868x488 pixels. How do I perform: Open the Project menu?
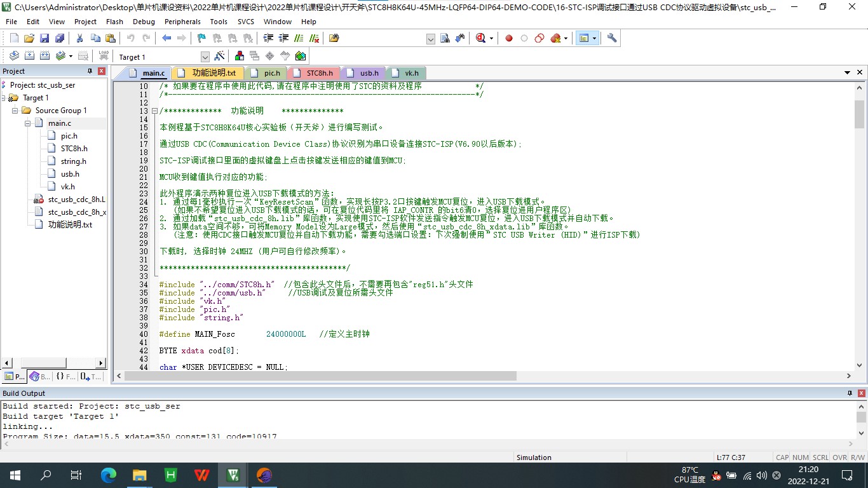[x=85, y=21]
